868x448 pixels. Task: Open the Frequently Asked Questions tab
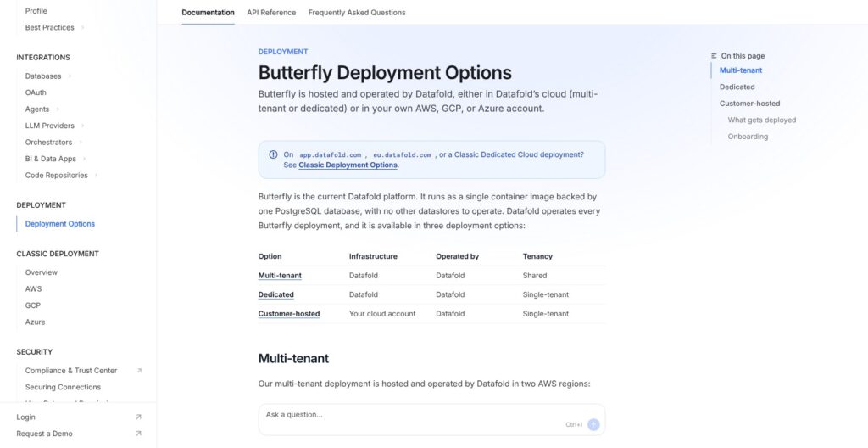[x=357, y=12]
